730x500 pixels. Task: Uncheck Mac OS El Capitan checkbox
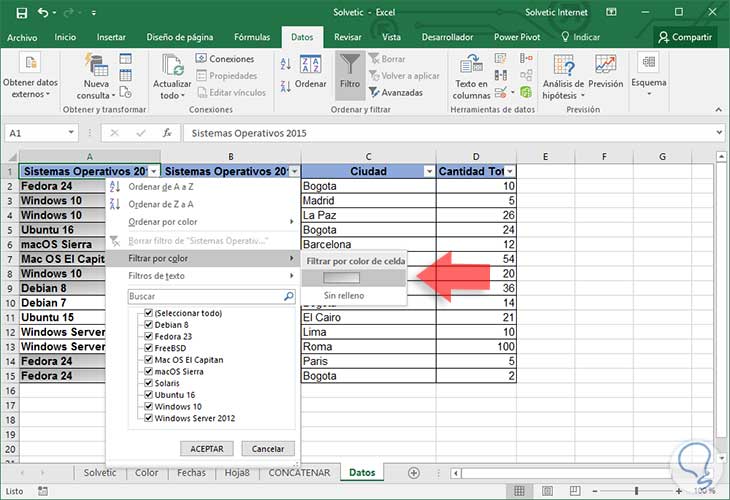pos(149,359)
